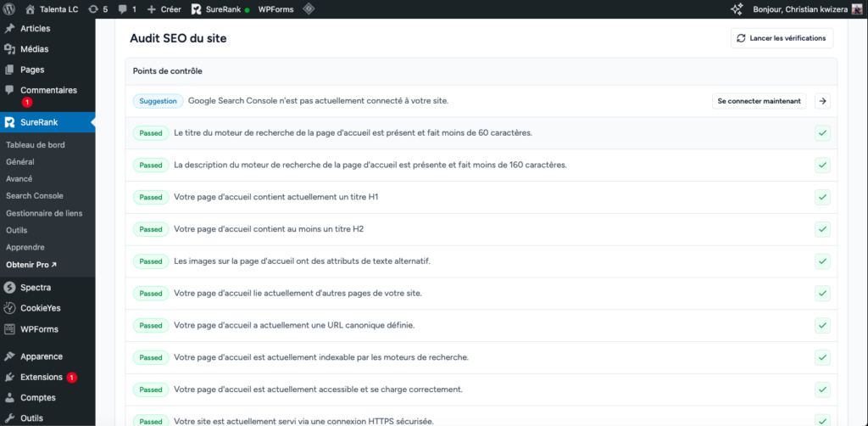Select the row about connexion HTTPS sécurisée

point(481,416)
